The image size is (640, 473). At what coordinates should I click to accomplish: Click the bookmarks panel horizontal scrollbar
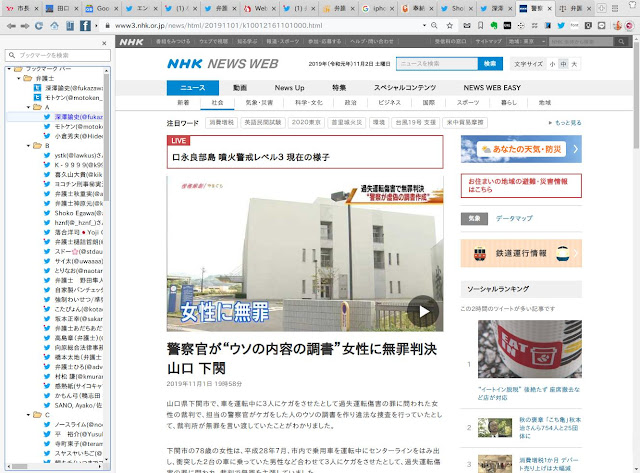pos(20,466)
